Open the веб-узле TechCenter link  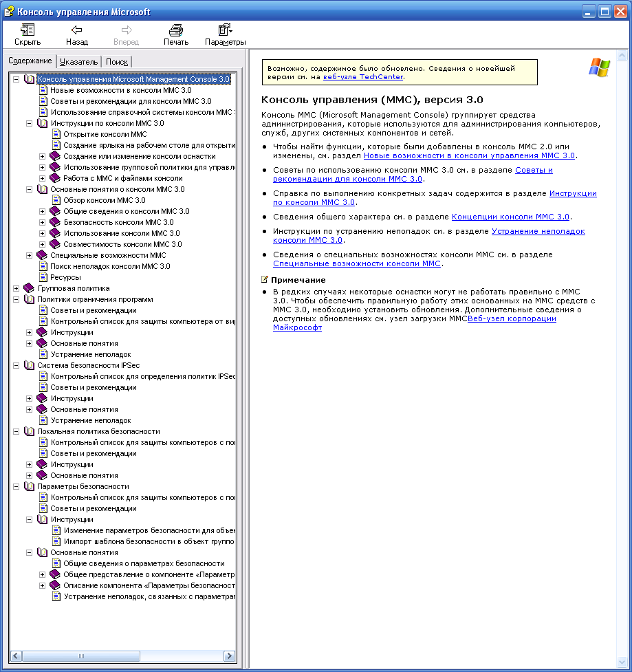coord(363,77)
